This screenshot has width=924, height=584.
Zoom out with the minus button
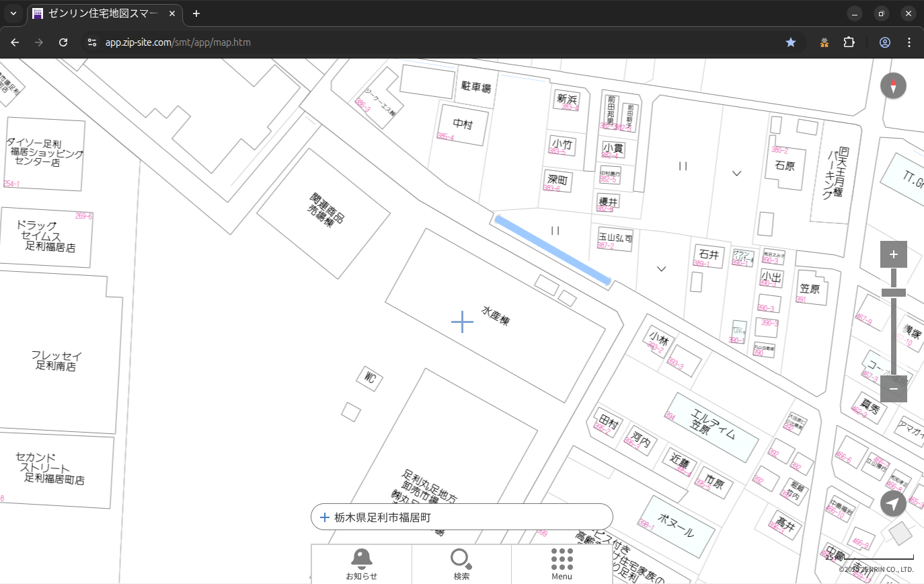(893, 389)
